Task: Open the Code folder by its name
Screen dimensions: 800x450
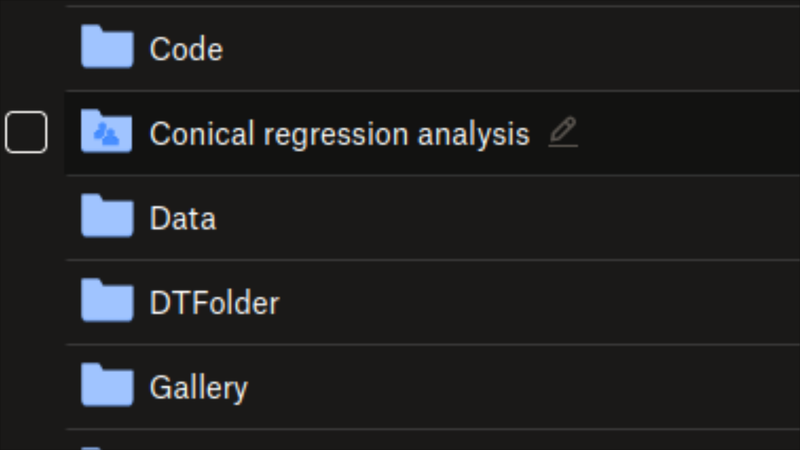Action: [x=186, y=49]
